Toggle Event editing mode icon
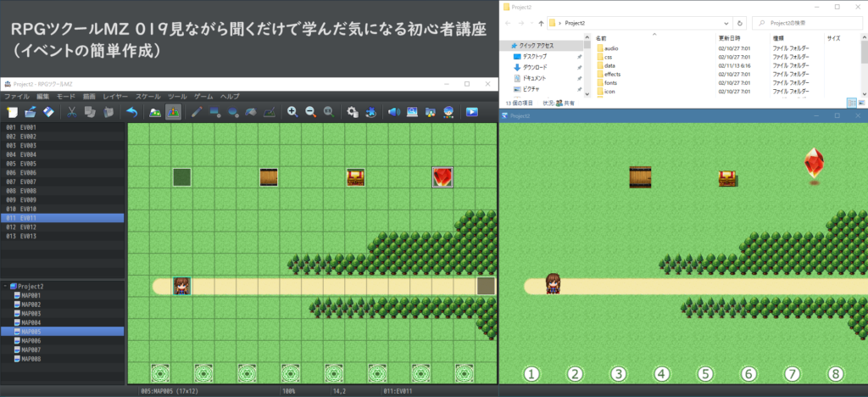 pos(173,112)
